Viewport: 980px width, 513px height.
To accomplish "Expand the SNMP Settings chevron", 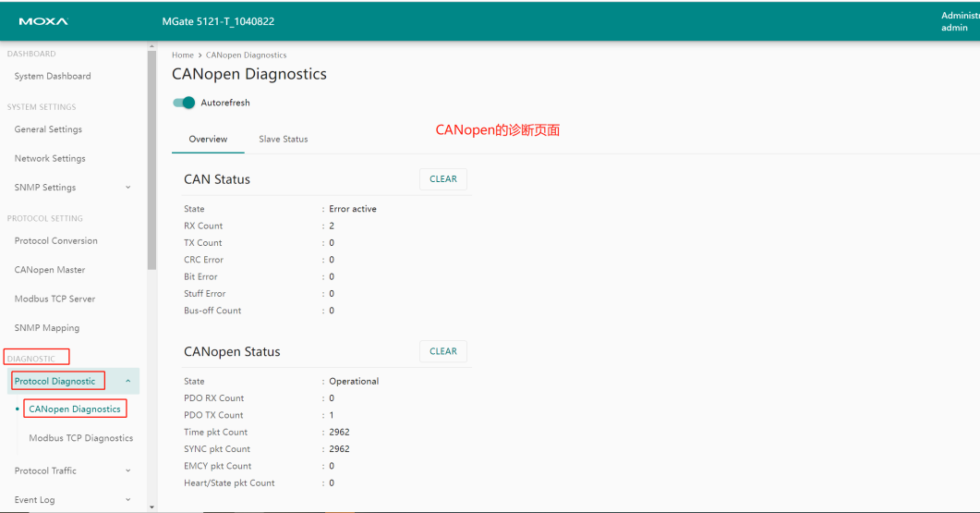I will tap(128, 187).
